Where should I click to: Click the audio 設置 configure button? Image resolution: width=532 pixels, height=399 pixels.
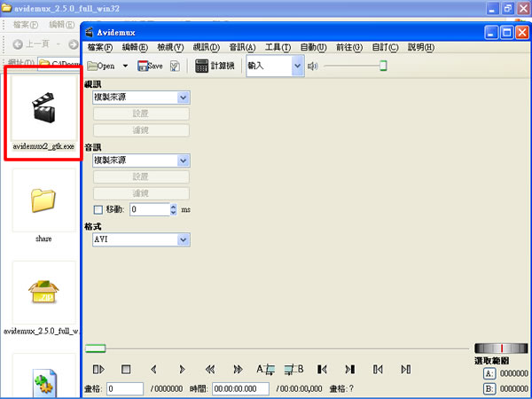pos(141,176)
